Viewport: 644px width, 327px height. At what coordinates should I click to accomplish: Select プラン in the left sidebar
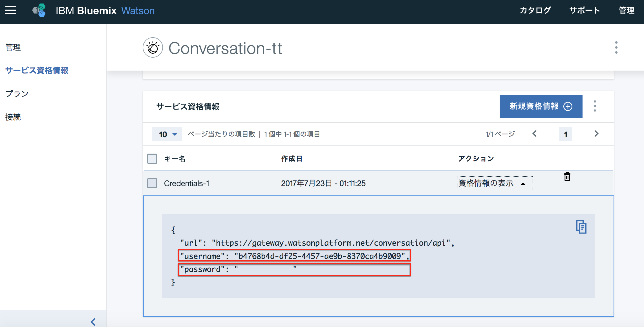point(17,93)
